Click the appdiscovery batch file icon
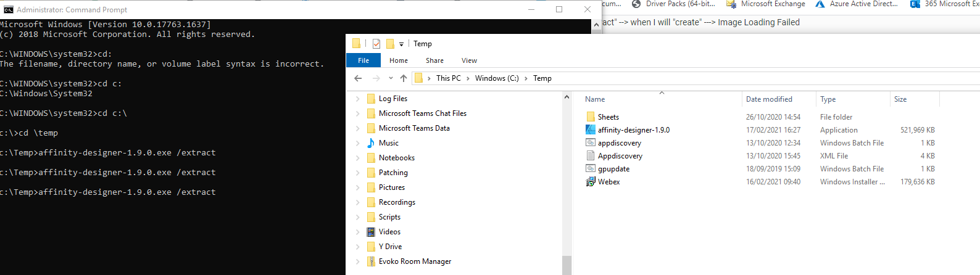 point(591,143)
